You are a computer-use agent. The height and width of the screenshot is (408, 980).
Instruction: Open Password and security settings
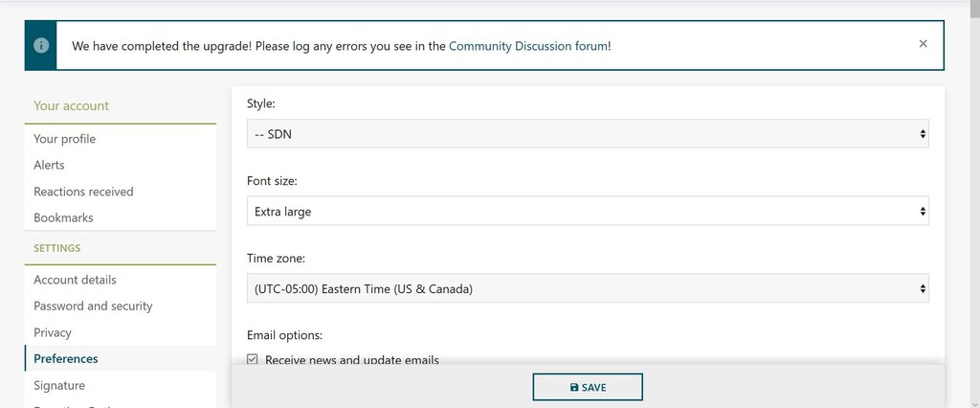93,306
